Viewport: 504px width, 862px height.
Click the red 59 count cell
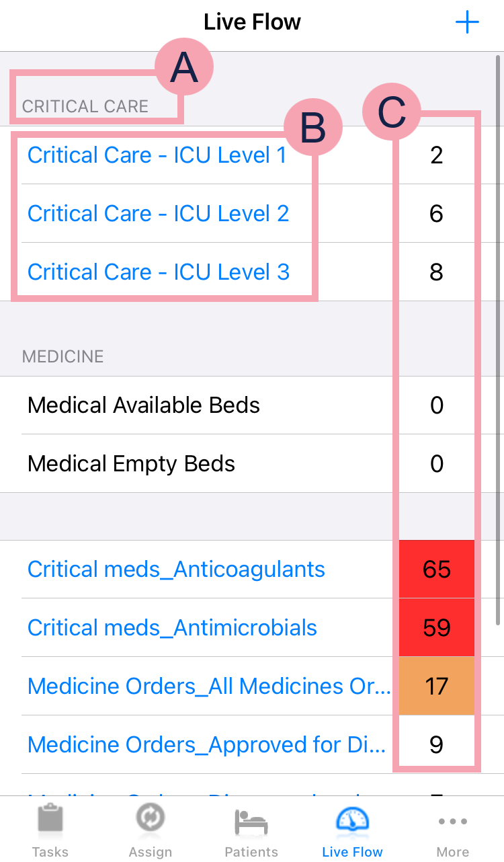(437, 628)
